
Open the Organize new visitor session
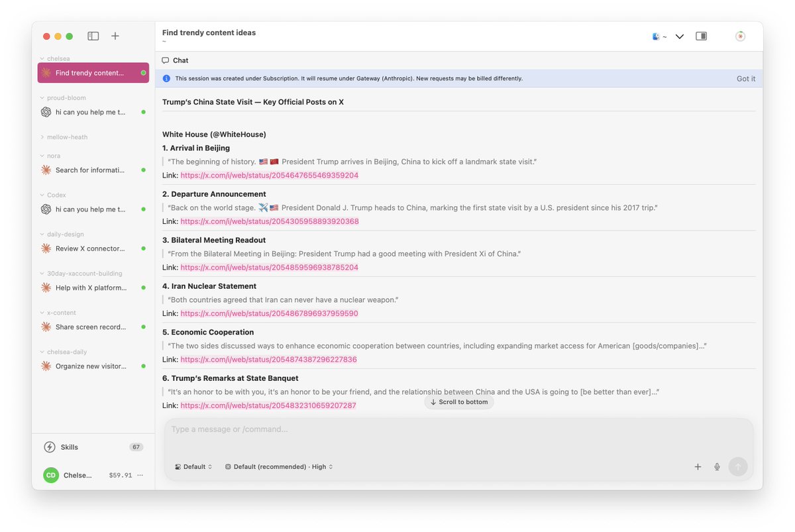click(x=93, y=366)
